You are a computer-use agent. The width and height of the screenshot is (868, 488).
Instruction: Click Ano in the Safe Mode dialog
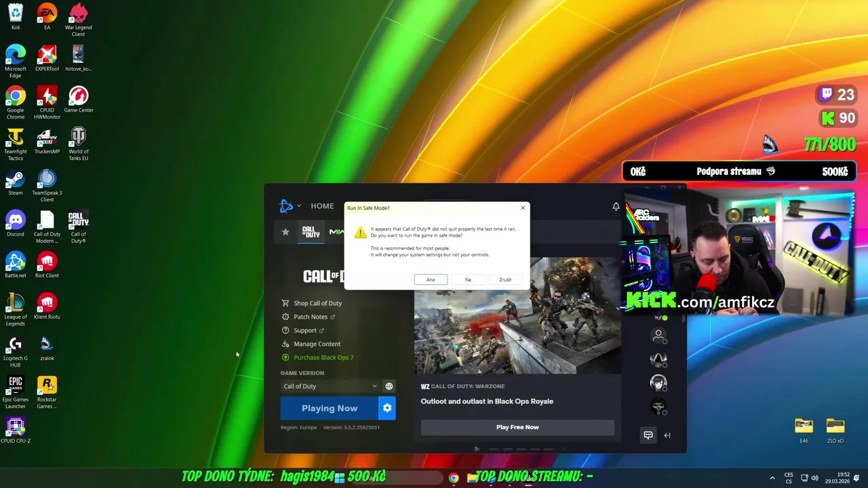(431, 279)
